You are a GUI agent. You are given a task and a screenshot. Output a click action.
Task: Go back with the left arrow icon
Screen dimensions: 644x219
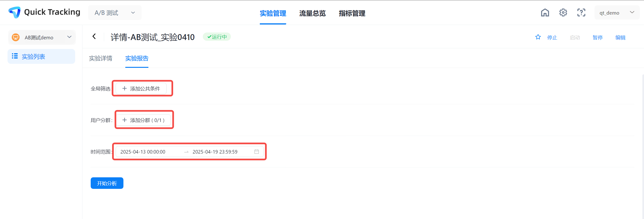click(x=94, y=36)
